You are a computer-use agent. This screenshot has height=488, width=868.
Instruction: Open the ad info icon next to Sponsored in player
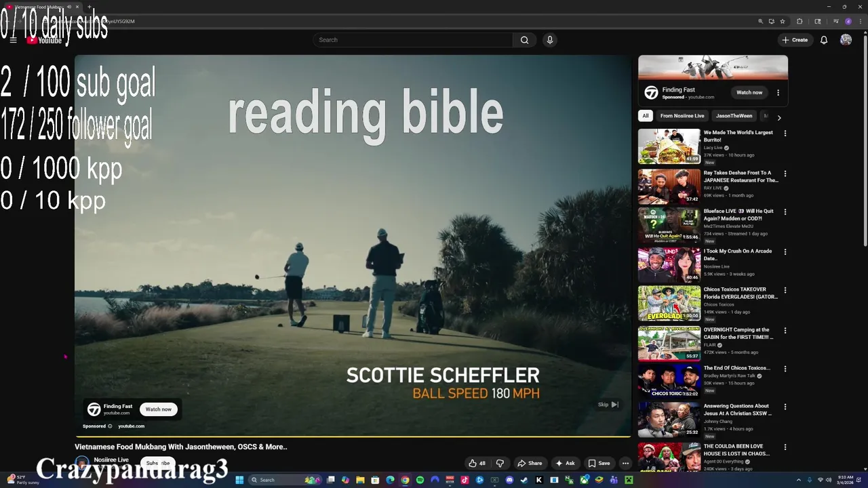110,426
